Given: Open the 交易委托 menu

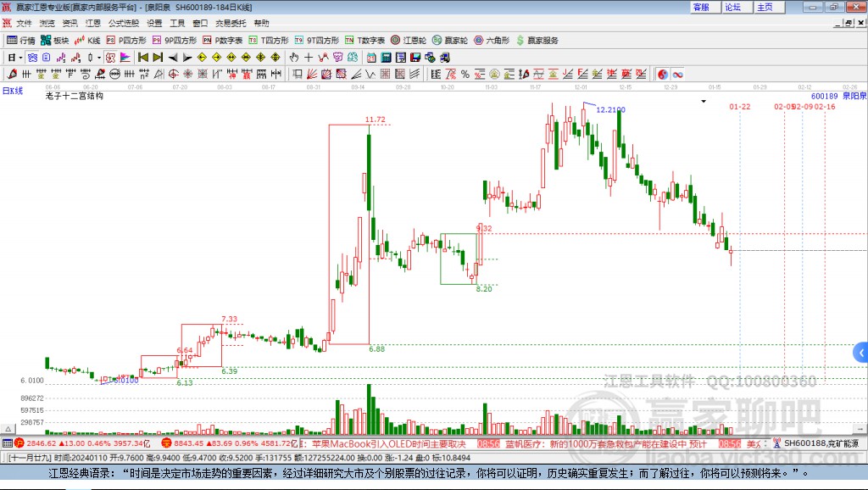Looking at the screenshot, I should click(231, 23).
